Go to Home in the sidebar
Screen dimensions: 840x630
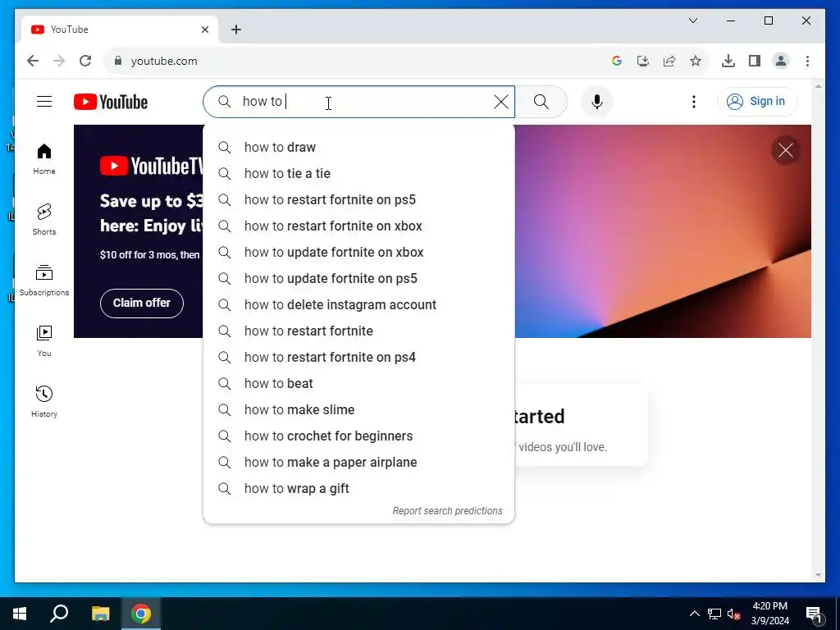[44, 159]
